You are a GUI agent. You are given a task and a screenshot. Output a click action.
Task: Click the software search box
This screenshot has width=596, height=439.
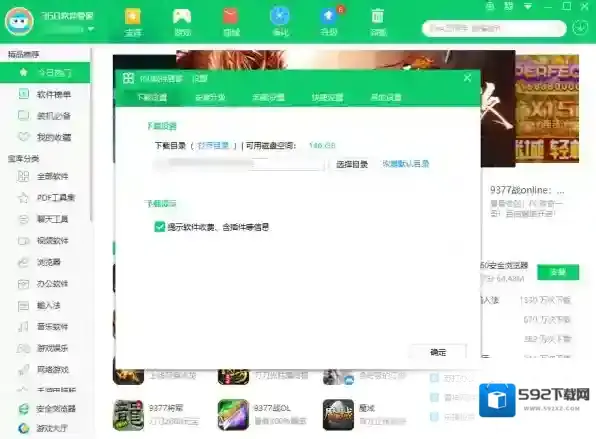tap(494, 29)
